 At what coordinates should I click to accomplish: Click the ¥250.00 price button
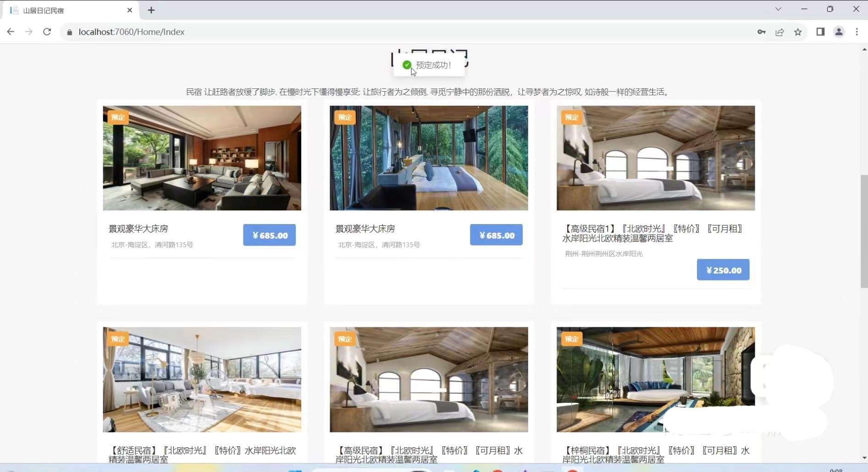pos(723,270)
